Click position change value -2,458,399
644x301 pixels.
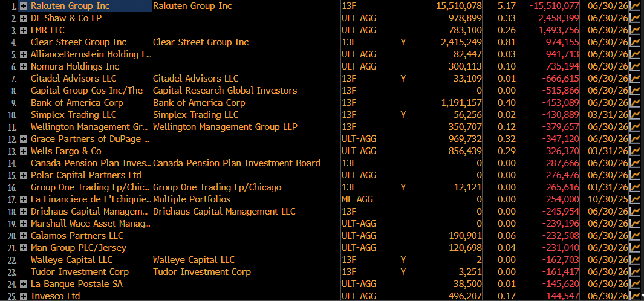click(556, 18)
